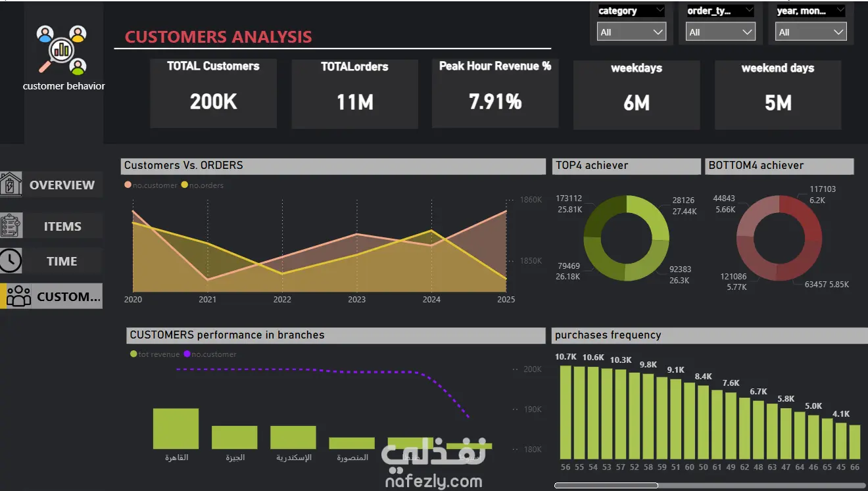The height and width of the screenshot is (491, 868).
Task: Click the CUSTOMERS ANALYSIS heading
Action: (x=218, y=37)
